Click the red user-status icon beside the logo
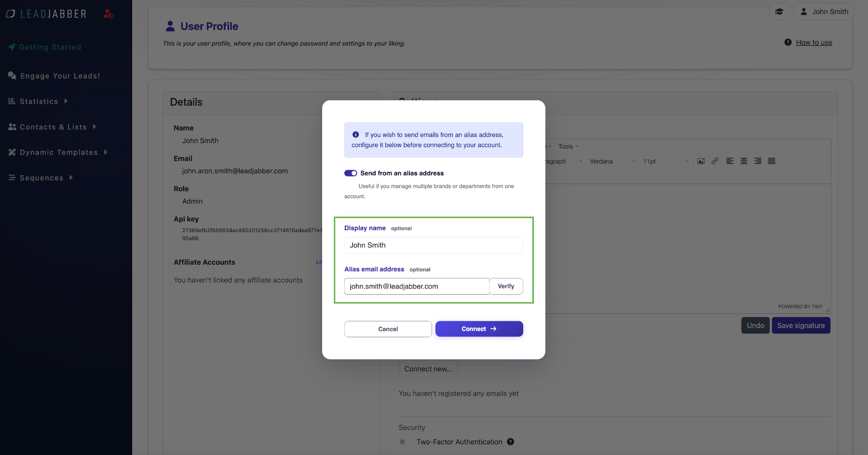 [x=108, y=14]
